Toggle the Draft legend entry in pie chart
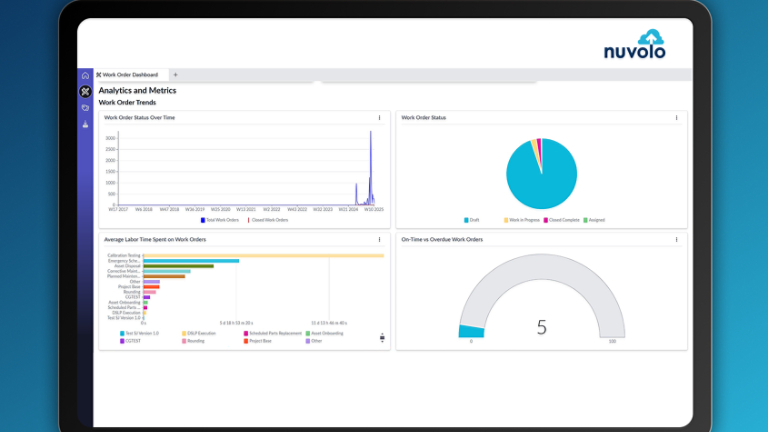This screenshot has height=432, width=768. (x=471, y=220)
